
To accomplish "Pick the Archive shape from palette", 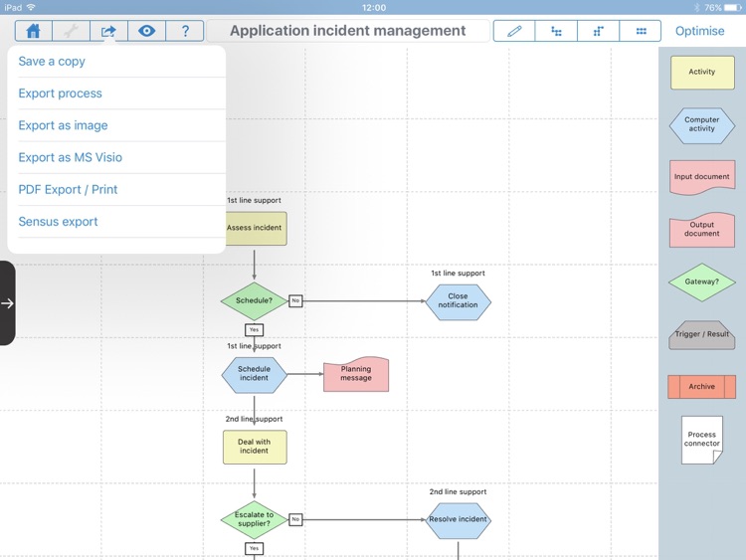I will pyautogui.click(x=702, y=386).
